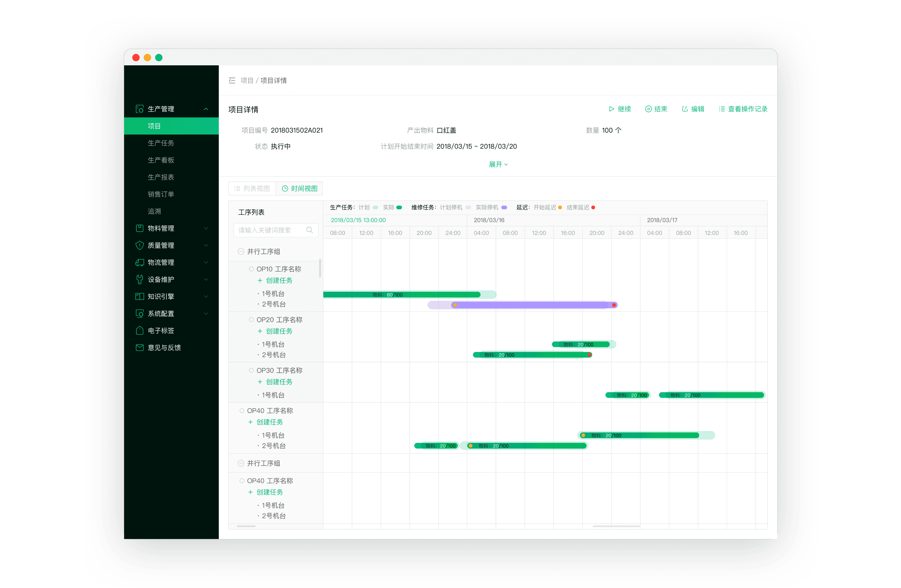Click the 意见与反馈 envelope icon
This screenshot has width=901, height=588.
click(x=139, y=347)
